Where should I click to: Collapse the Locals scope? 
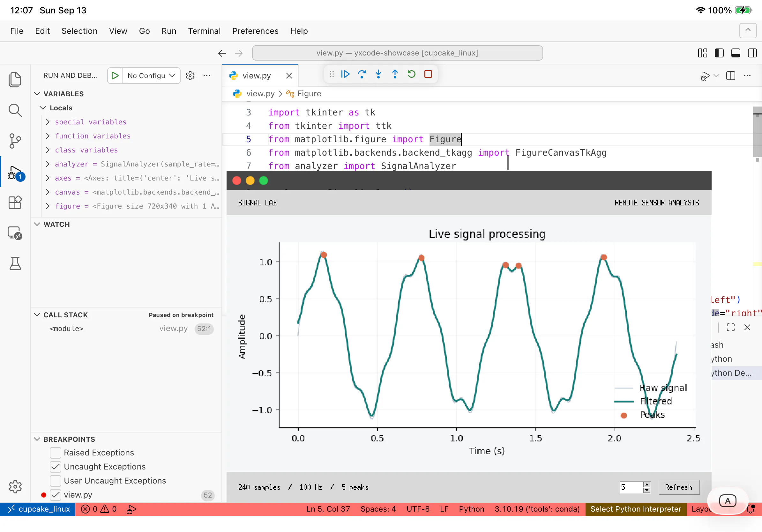point(43,108)
